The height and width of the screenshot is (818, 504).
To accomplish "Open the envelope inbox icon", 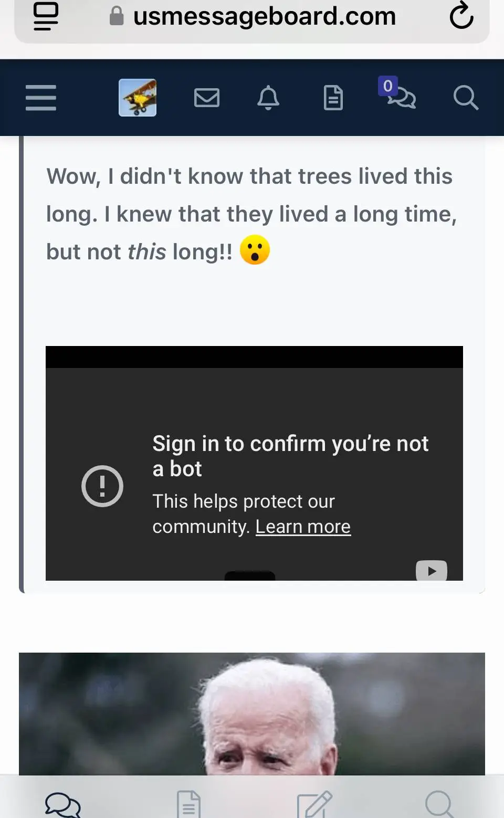I will (x=207, y=98).
